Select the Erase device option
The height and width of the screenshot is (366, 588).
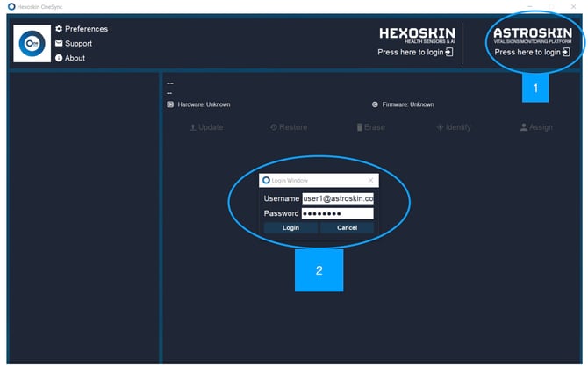369,127
